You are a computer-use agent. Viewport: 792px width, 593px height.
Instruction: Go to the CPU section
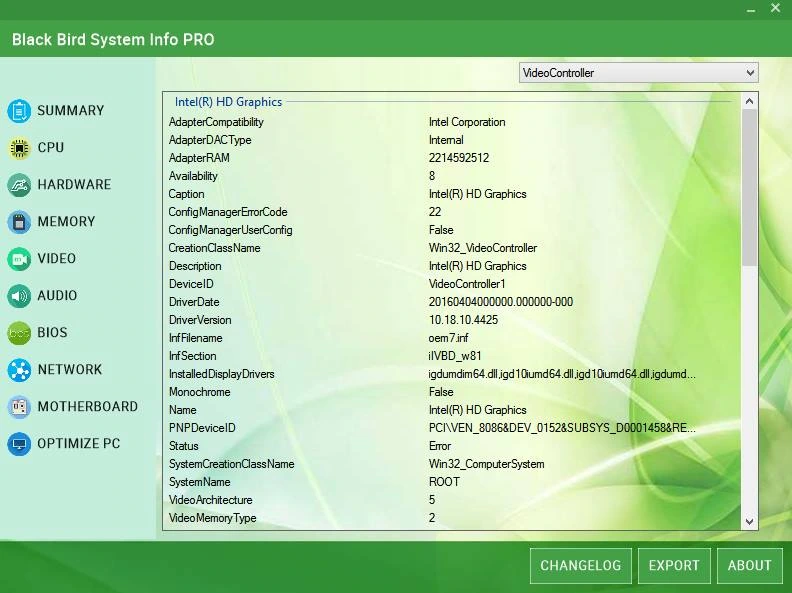click(51, 147)
